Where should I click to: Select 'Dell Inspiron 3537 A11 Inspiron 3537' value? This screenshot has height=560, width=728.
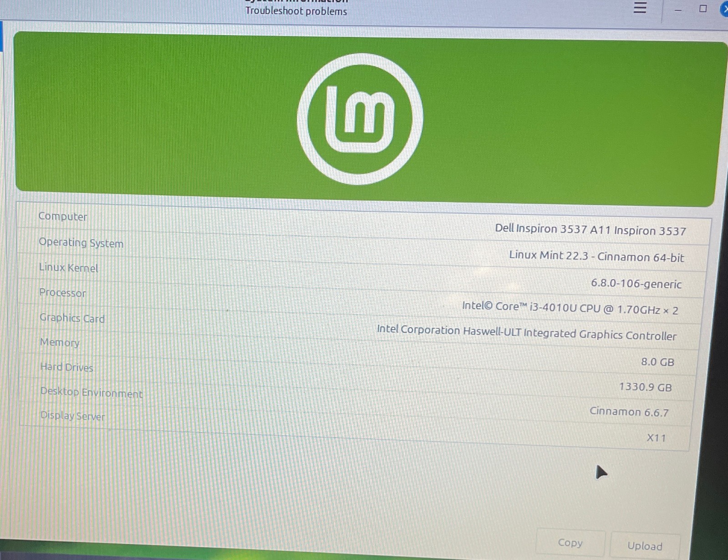coord(590,229)
